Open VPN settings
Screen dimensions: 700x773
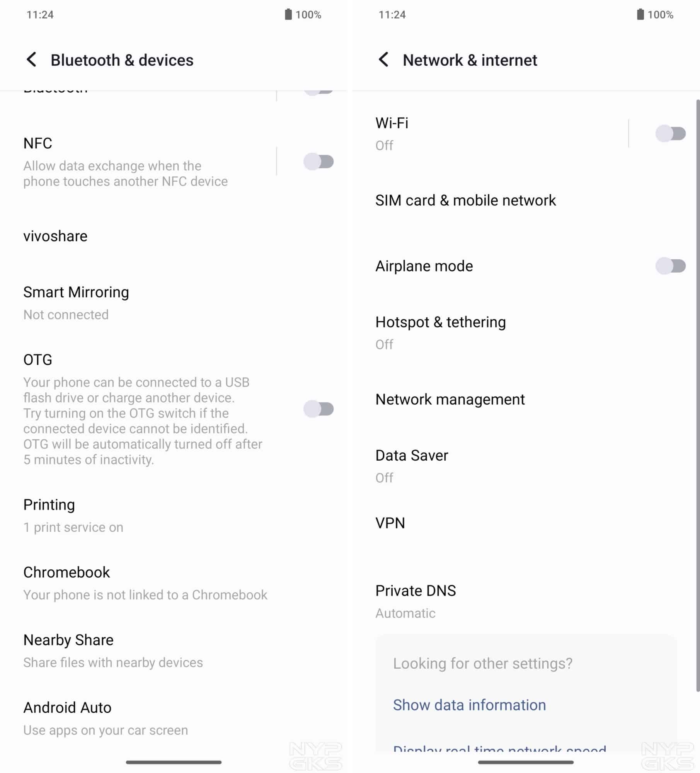pos(390,523)
